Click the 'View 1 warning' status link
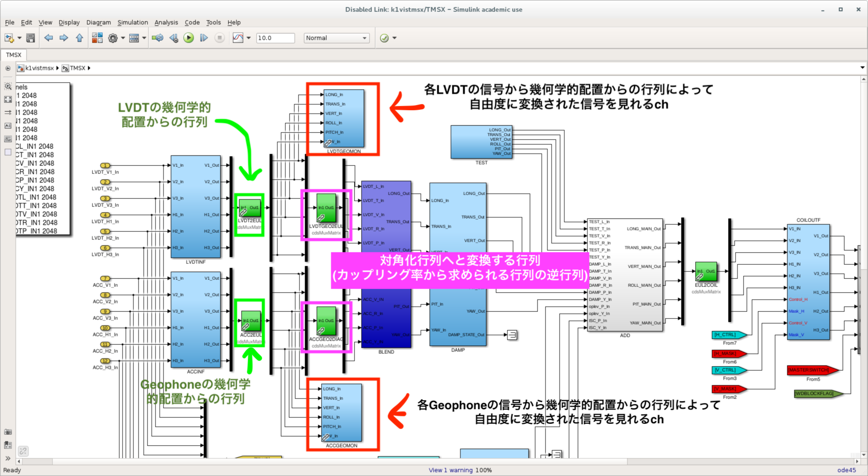The width and height of the screenshot is (868, 476). pos(450,470)
